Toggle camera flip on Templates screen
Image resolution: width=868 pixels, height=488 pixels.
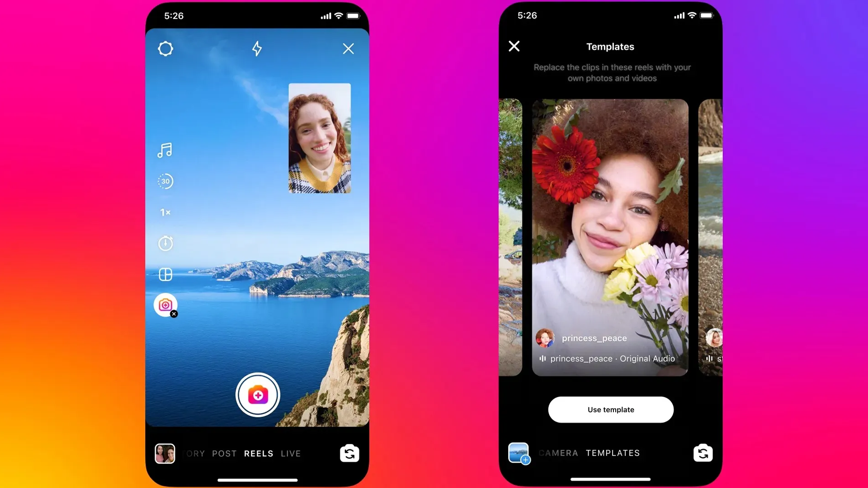702,453
